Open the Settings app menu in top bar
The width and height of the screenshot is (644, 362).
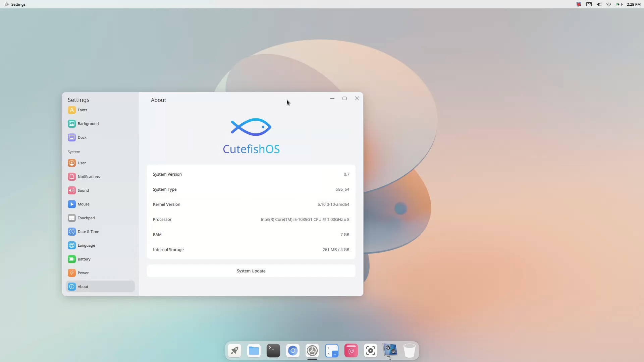(x=15, y=4)
